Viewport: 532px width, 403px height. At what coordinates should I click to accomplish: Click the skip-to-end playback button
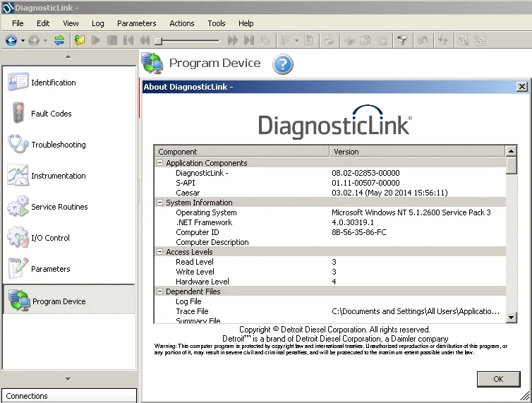(249, 41)
